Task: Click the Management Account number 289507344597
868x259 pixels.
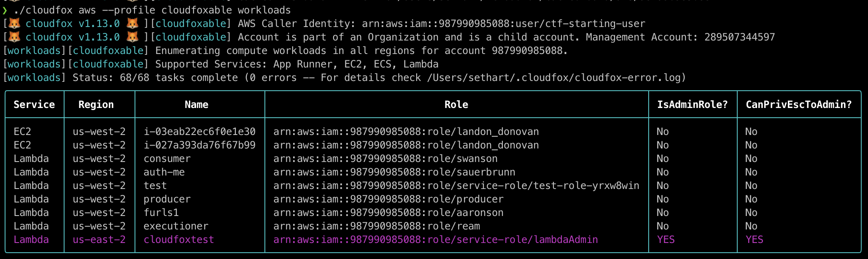Action: (740, 37)
